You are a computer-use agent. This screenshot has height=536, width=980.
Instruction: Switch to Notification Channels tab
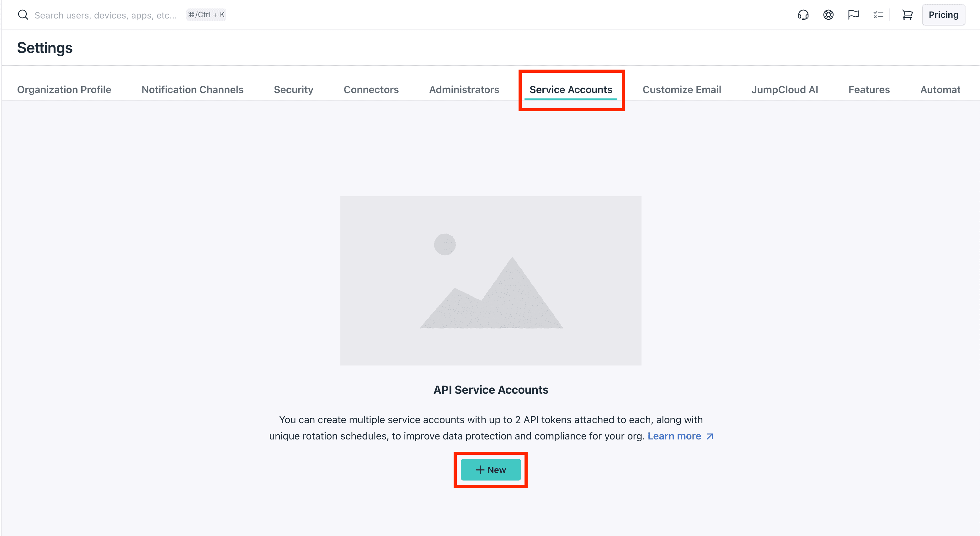(193, 90)
